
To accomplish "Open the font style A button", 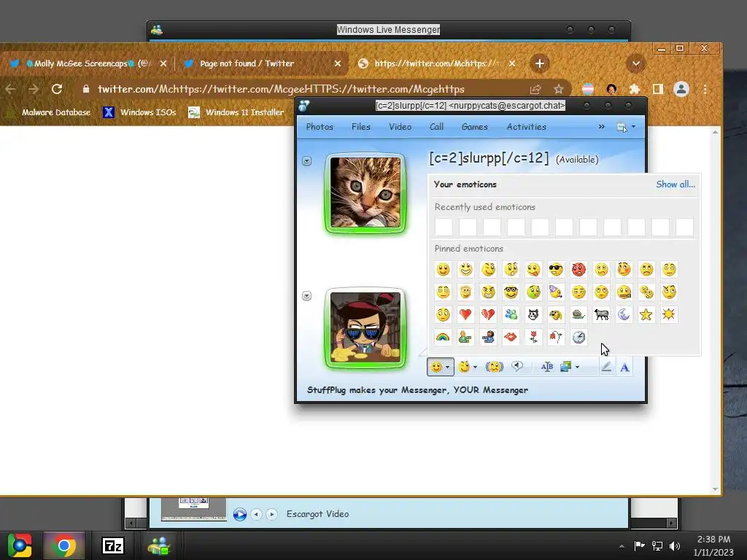I will [624, 367].
